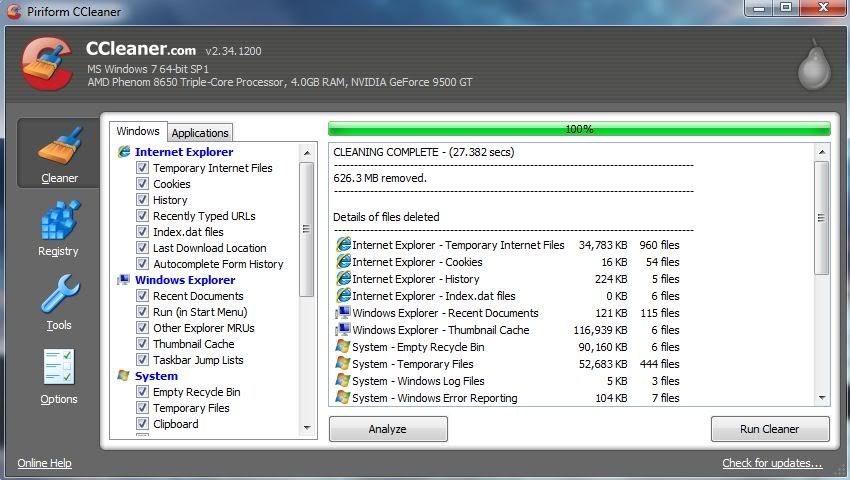
Task: Click the green 100% progress bar
Action: coord(579,129)
